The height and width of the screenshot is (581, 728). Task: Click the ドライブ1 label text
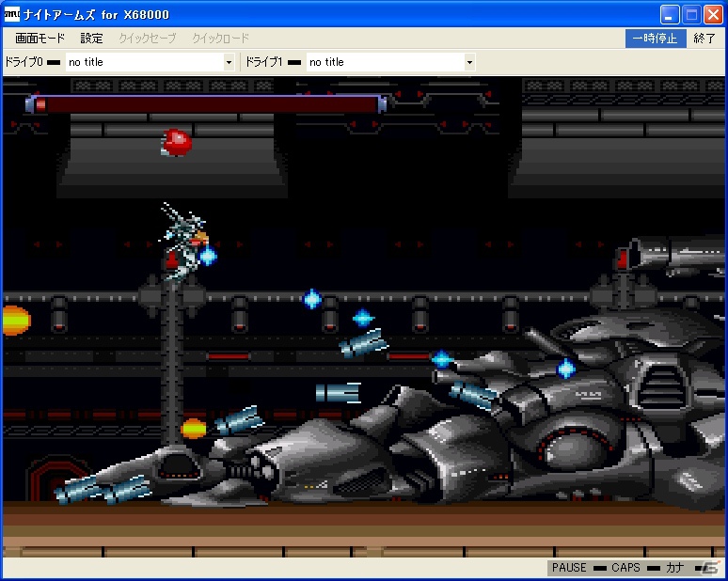coord(264,62)
